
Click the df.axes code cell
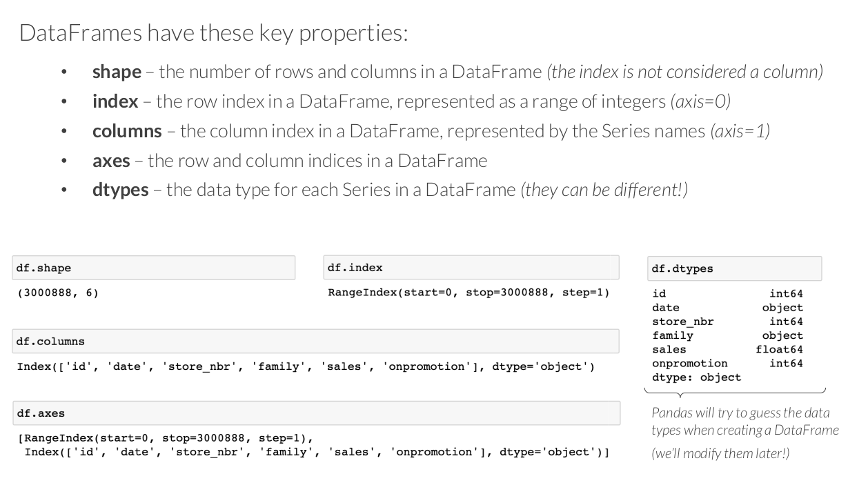(x=316, y=414)
